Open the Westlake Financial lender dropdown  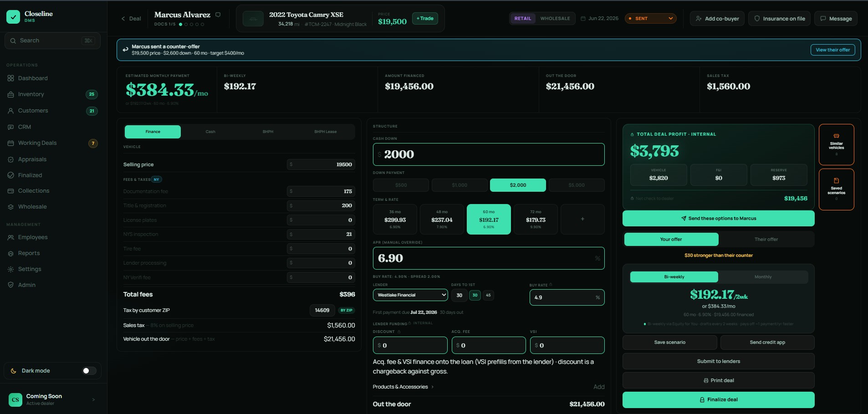click(x=410, y=295)
